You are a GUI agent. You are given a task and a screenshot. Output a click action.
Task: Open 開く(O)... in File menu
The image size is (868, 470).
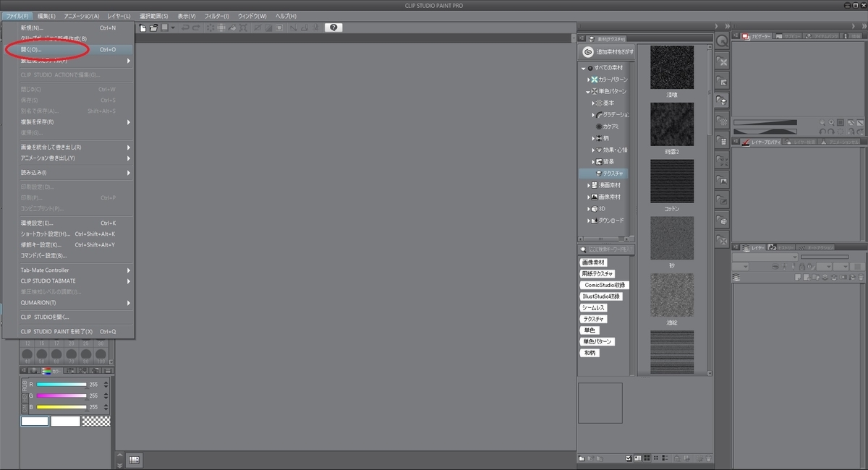click(68, 49)
